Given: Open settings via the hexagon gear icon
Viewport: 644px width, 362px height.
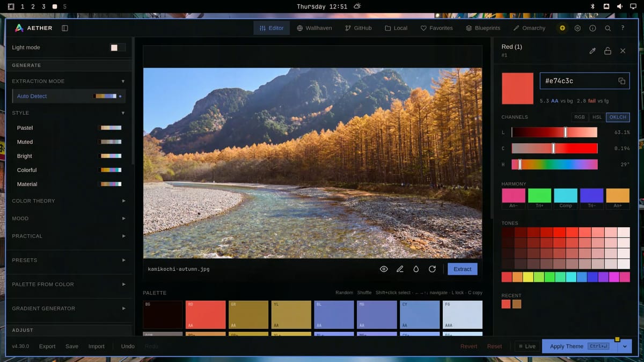Looking at the screenshot, I should 577,28.
